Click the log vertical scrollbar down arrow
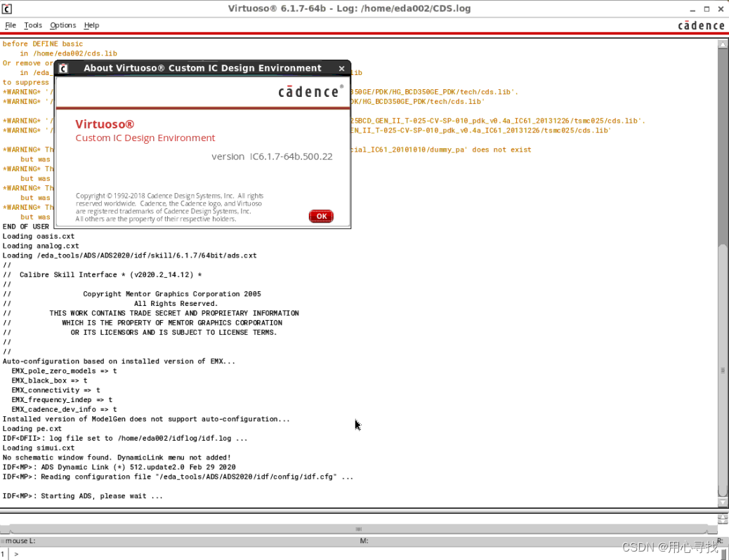Image resolution: width=729 pixels, height=560 pixels. click(x=723, y=502)
